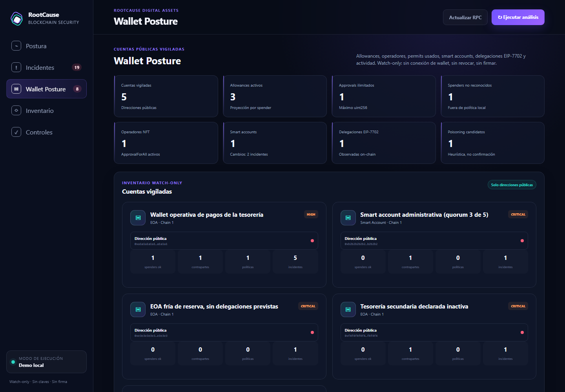Select Wallet Posture in the sidebar
565x392 pixels.
[x=46, y=89]
